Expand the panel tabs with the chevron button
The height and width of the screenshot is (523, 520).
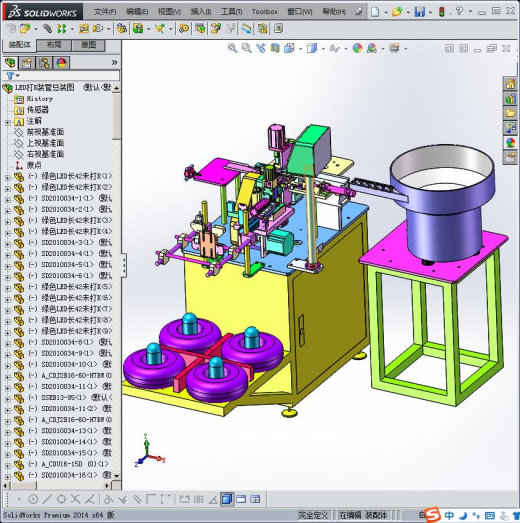114,62
